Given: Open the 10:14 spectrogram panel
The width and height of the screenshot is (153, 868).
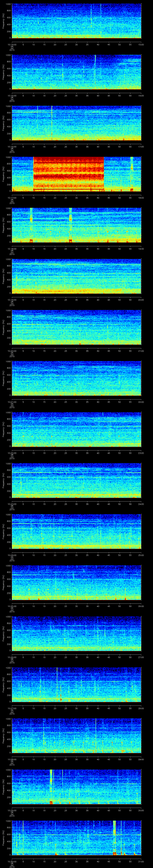Looking at the screenshot, I should pyautogui.click(x=76, y=21).
